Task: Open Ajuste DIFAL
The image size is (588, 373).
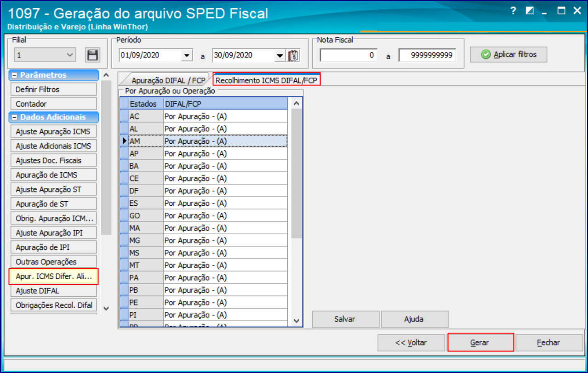Action: pyautogui.click(x=53, y=291)
